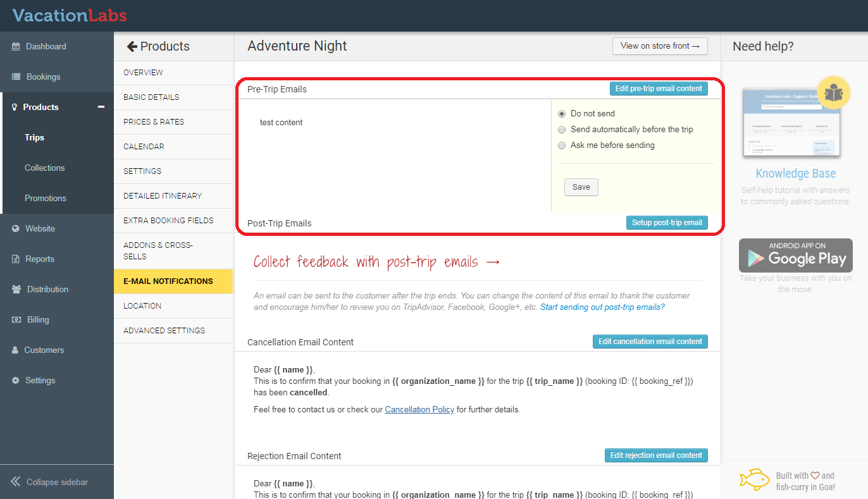Collapse the sidebar using double chevron
Viewport: 868px width, 499px height.
(x=16, y=482)
